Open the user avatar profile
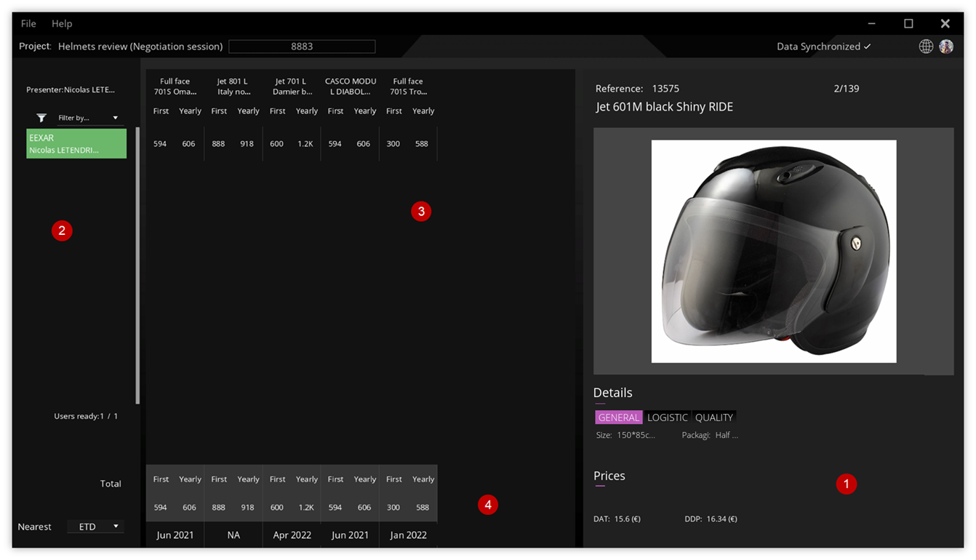The width and height of the screenshot is (976, 560). point(946,47)
